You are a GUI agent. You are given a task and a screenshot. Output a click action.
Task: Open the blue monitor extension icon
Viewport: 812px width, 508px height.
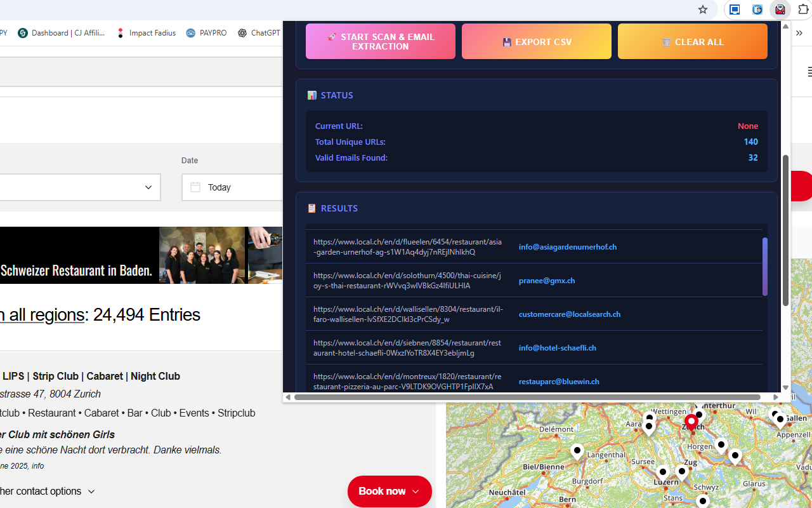point(735,10)
